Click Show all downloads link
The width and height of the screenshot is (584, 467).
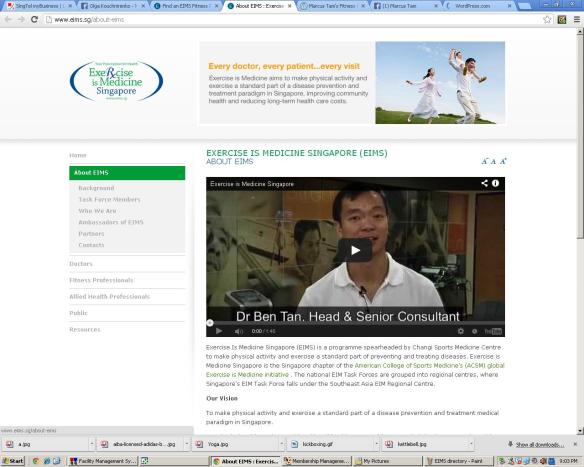click(540, 444)
